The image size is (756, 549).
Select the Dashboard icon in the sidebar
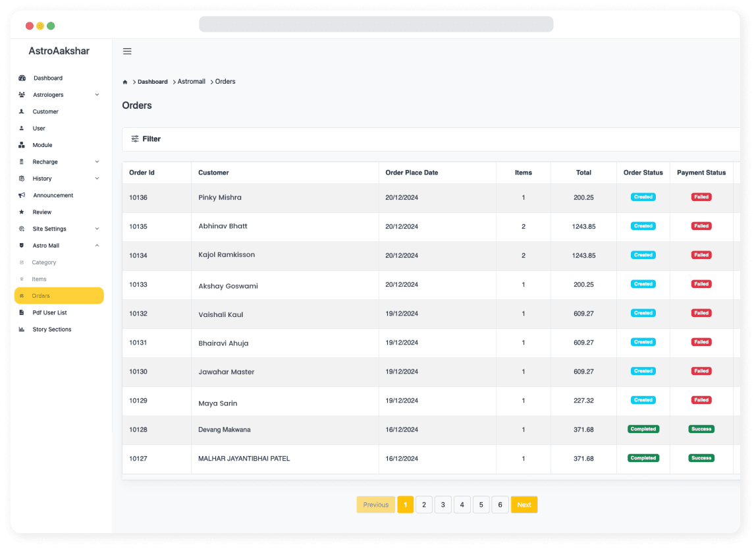pyautogui.click(x=22, y=78)
